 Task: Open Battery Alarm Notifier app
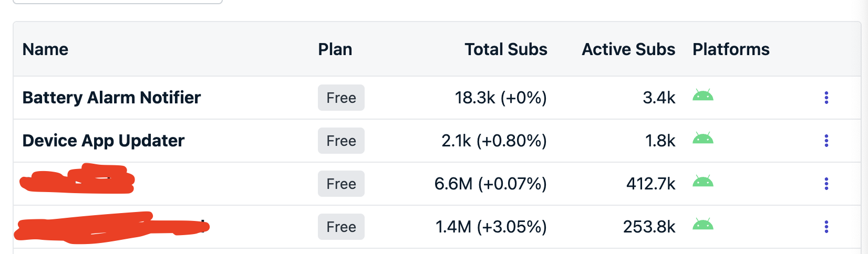111,98
